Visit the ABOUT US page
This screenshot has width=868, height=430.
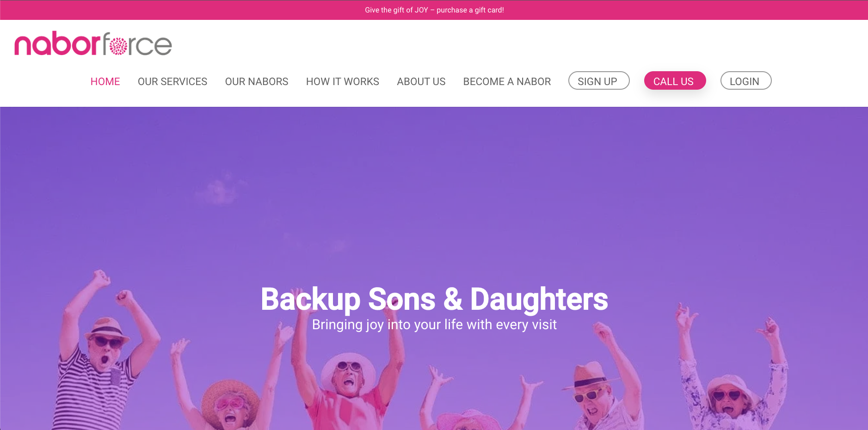pyautogui.click(x=421, y=81)
